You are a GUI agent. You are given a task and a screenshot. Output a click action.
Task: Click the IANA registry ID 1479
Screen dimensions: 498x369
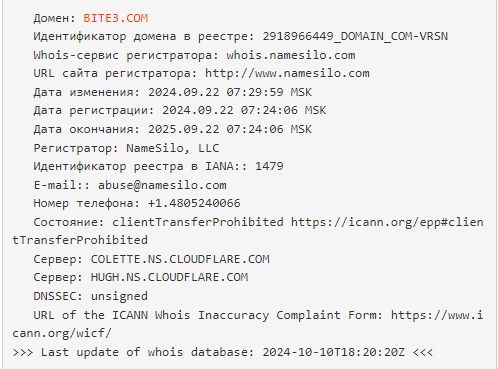269,166
